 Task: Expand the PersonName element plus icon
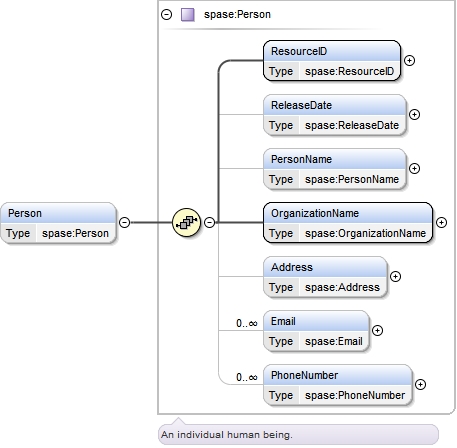click(x=414, y=168)
